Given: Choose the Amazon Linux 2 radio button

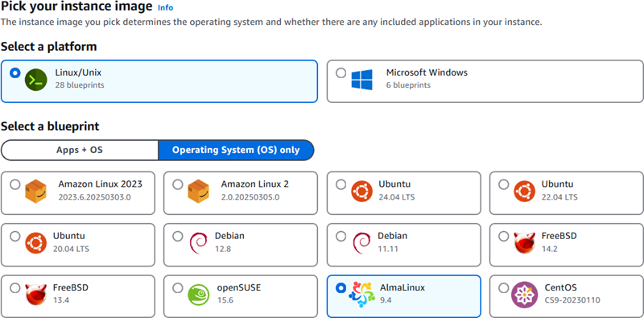Looking at the screenshot, I should point(178,184).
